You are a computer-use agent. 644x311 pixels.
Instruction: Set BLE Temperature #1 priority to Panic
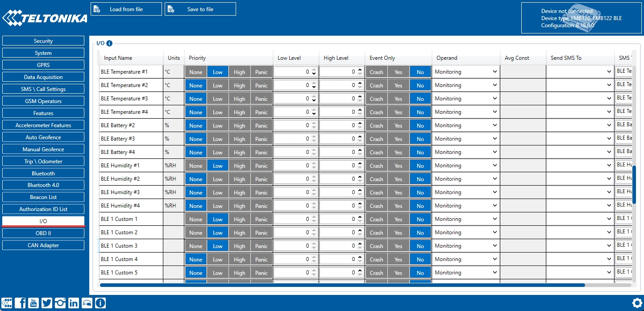pos(262,71)
